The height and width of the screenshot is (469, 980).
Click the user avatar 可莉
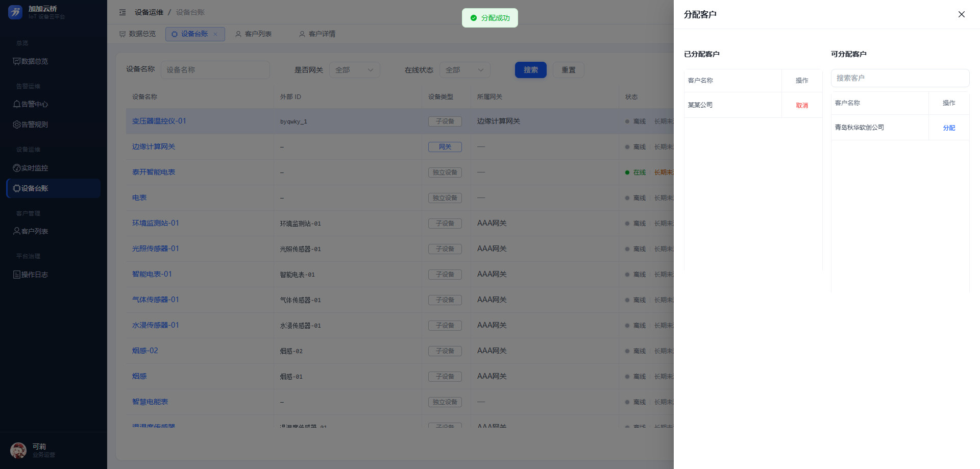pos(18,451)
